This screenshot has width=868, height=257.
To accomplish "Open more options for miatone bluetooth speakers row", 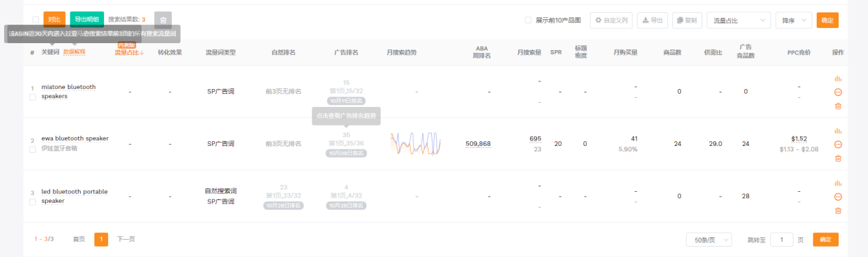I will point(838,93).
